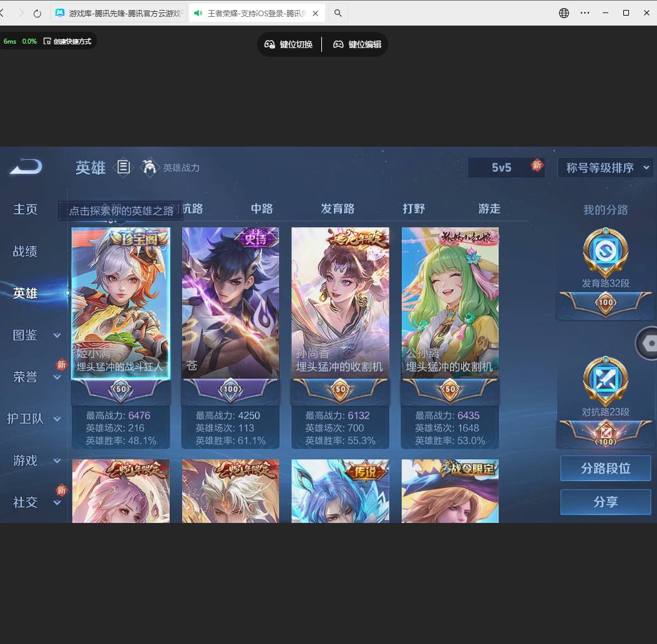Click the 创建快捷方式 shortcut icon
The image size is (657, 644).
pos(47,40)
